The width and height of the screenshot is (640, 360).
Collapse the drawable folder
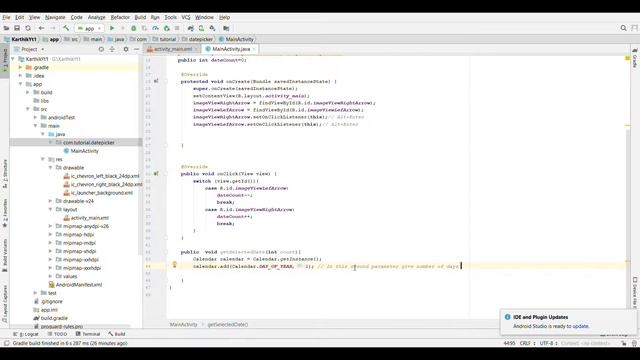50,168
